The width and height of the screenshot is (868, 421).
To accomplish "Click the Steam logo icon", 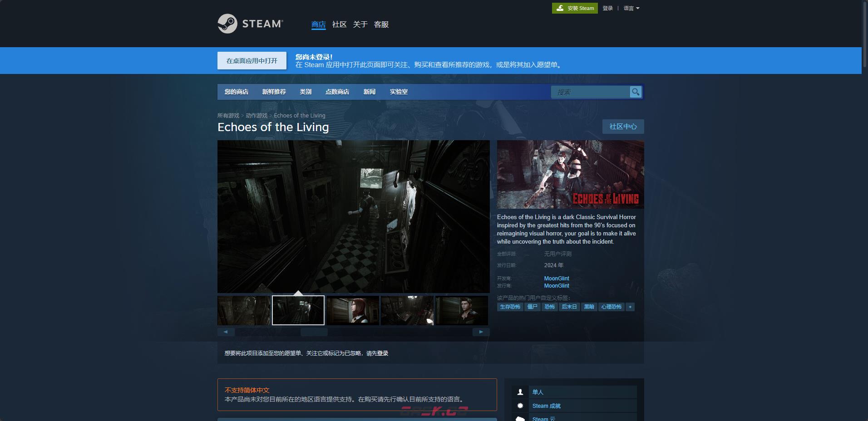I will pos(227,24).
